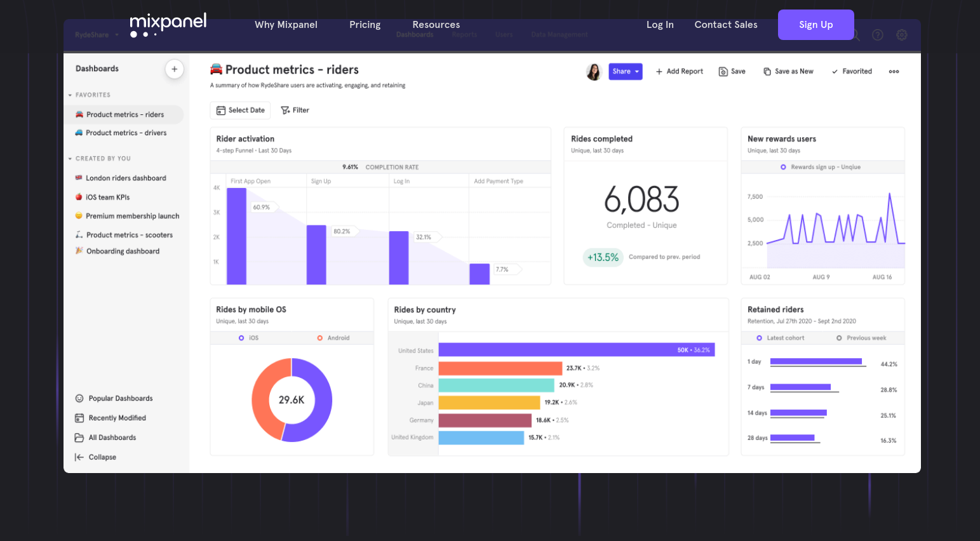This screenshot has height=541, width=980.
Task: Click the plus icon beside Dashboards
Action: pyautogui.click(x=174, y=69)
